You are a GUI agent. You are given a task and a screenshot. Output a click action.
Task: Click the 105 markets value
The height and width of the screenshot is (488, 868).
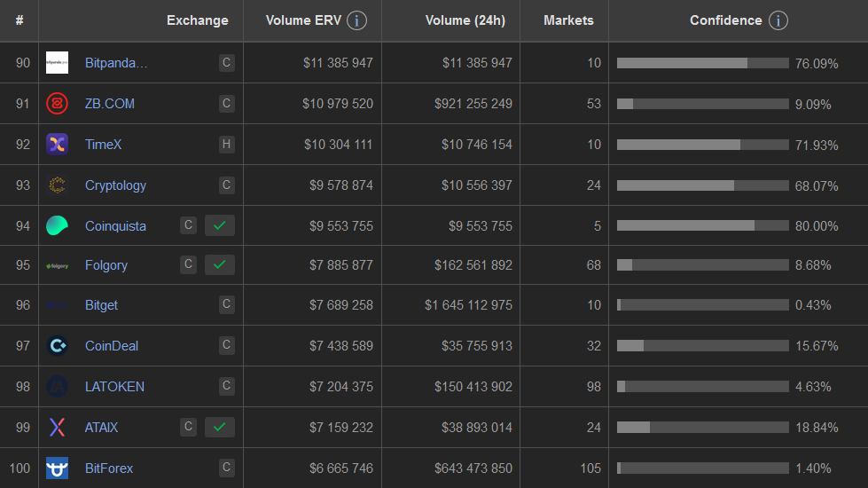coord(590,468)
